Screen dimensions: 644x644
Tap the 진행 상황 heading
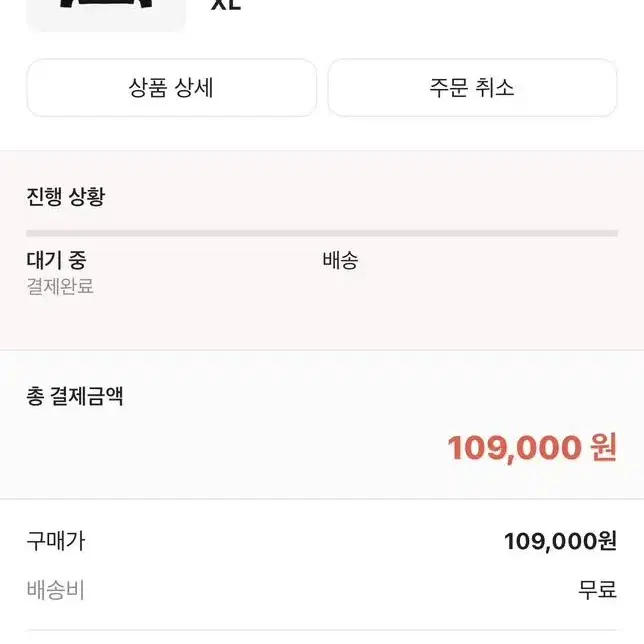(x=66, y=197)
